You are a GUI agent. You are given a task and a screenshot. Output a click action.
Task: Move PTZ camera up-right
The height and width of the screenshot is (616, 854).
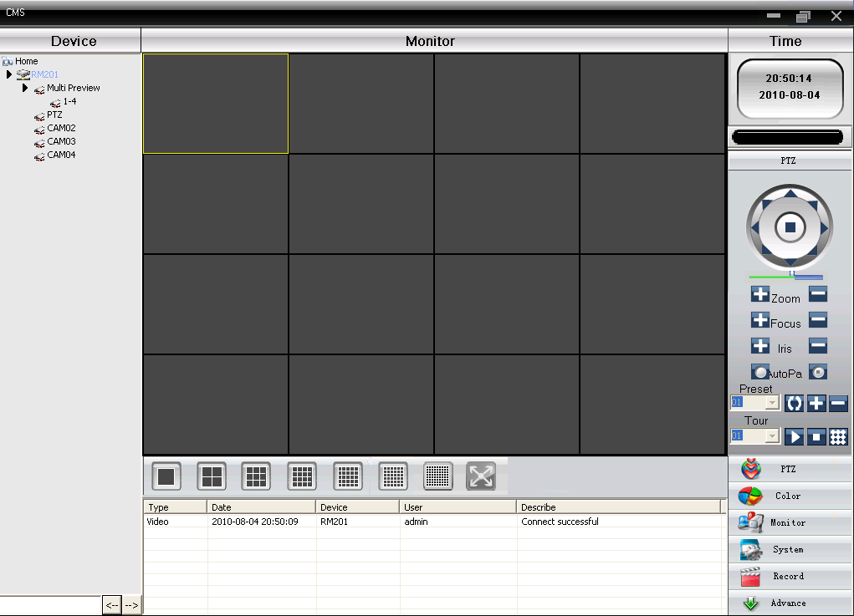click(x=814, y=205)
